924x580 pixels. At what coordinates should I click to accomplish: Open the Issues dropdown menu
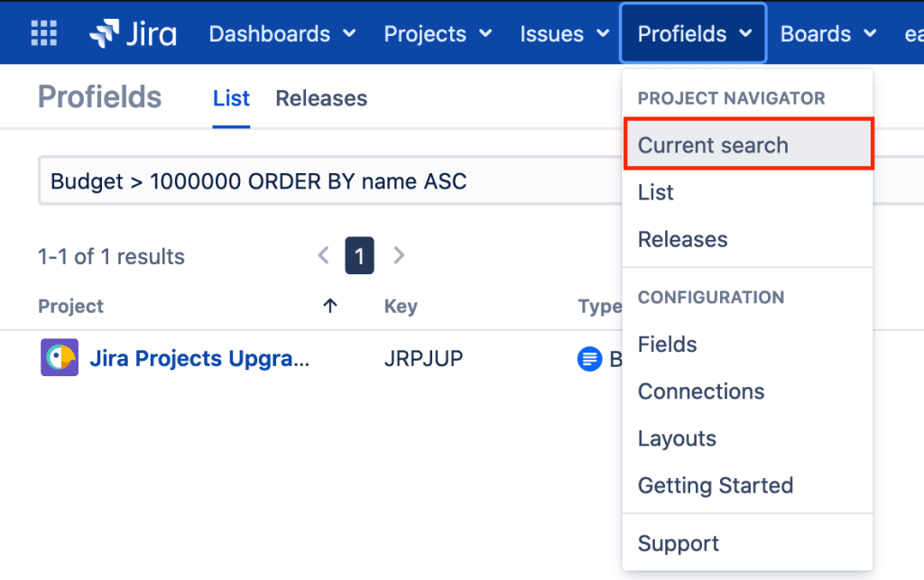click(x=565, y=33)
